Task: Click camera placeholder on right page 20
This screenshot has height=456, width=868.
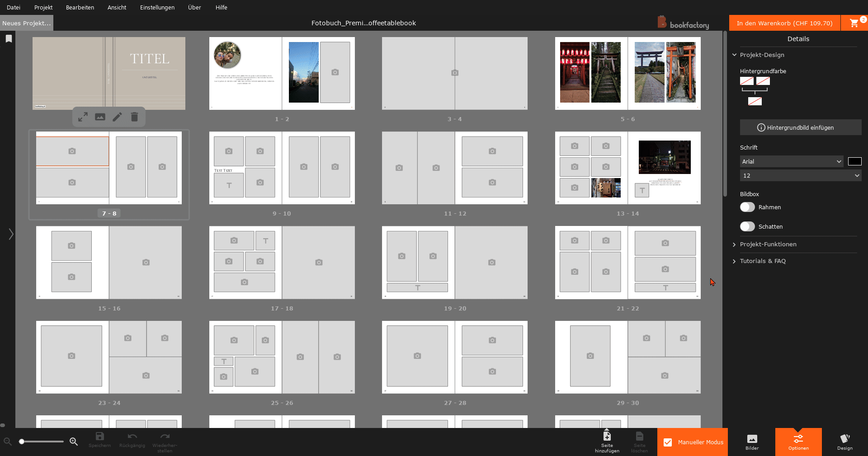Action: (x=492, y=262)
